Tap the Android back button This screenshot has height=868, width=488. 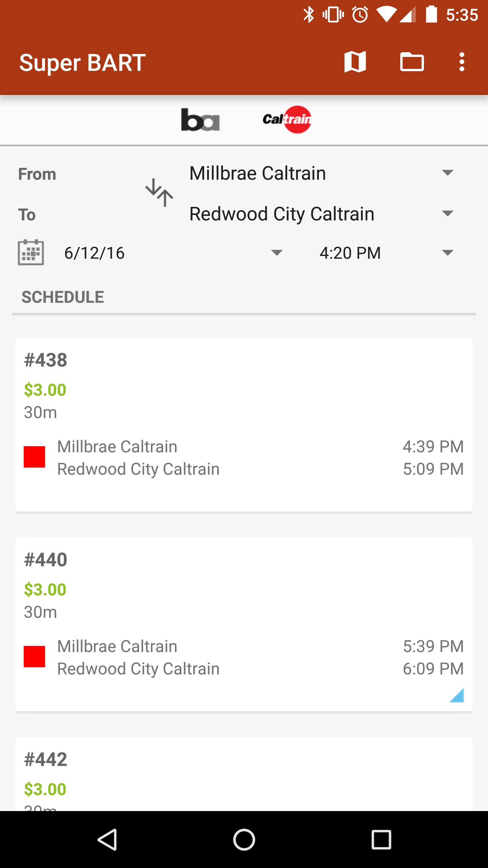pos(108,840)
